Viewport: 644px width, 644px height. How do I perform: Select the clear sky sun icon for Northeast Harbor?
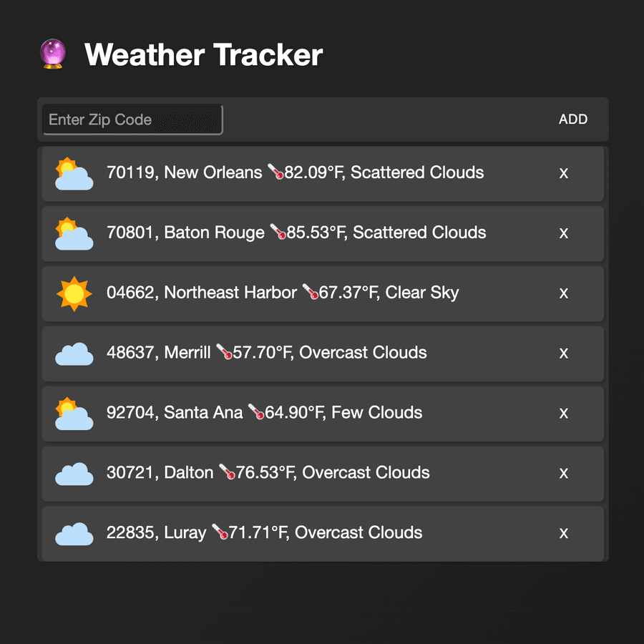74,293
